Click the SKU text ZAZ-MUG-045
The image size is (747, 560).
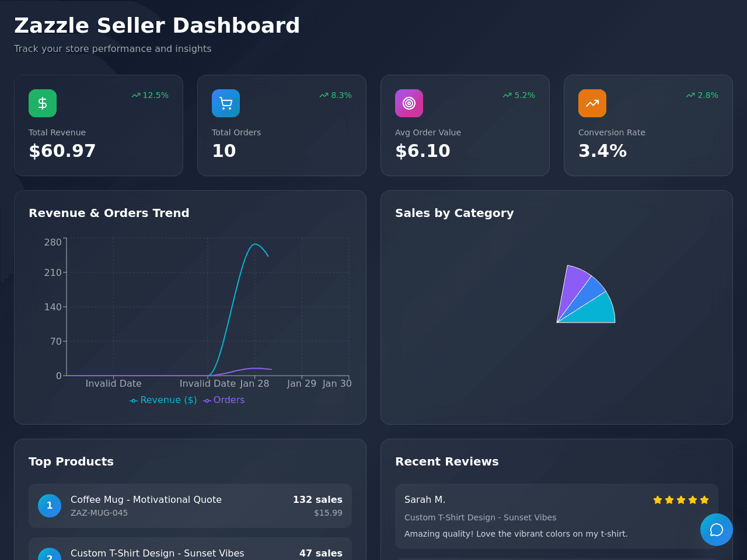pos(99,513)
